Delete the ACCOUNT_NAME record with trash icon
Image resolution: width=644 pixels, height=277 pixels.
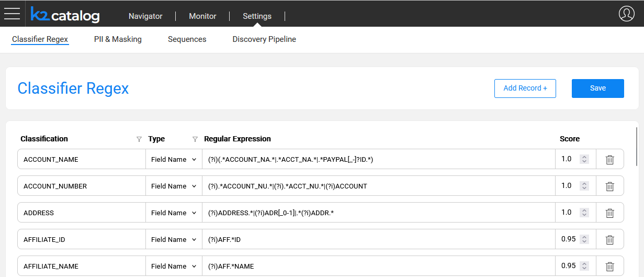[609, 159]
